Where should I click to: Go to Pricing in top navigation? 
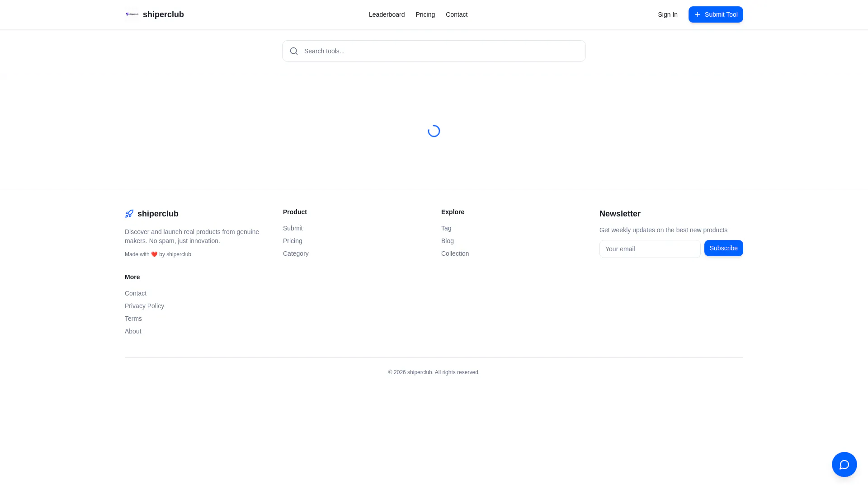(425, 14)
